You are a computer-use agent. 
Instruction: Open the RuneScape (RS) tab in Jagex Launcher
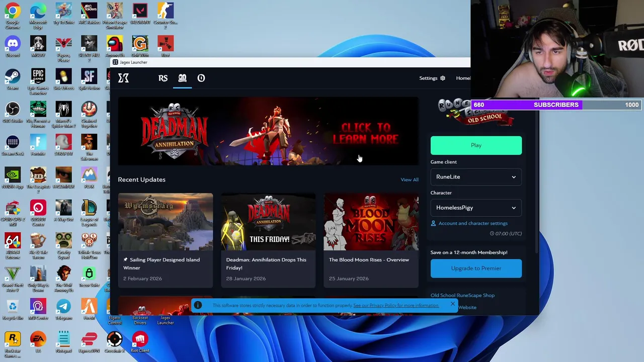tap(163, 78)
